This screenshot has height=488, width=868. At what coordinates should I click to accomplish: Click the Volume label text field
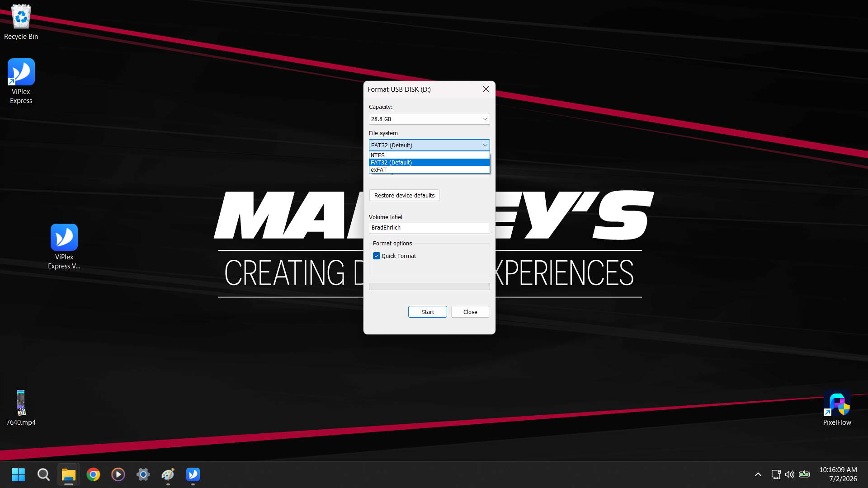click(x=429, y=228)
